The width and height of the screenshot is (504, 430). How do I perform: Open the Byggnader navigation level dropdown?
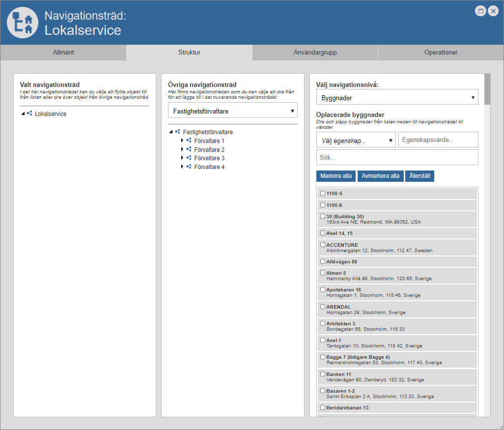(x=397, y=98)
